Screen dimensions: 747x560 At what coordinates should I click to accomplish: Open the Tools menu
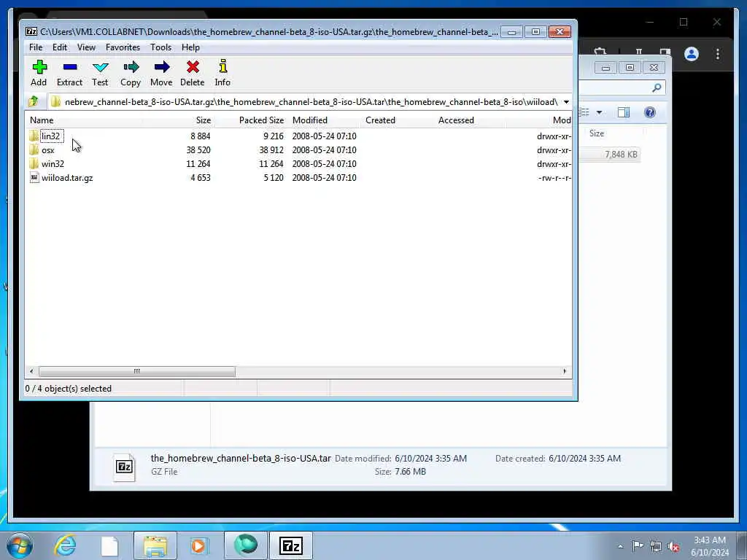coord(160,47)
